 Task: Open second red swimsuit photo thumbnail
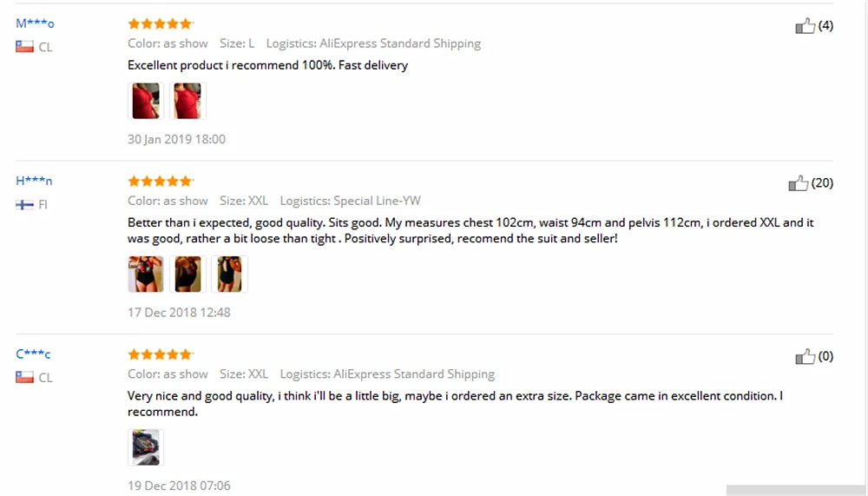click(x=187, y=101)
